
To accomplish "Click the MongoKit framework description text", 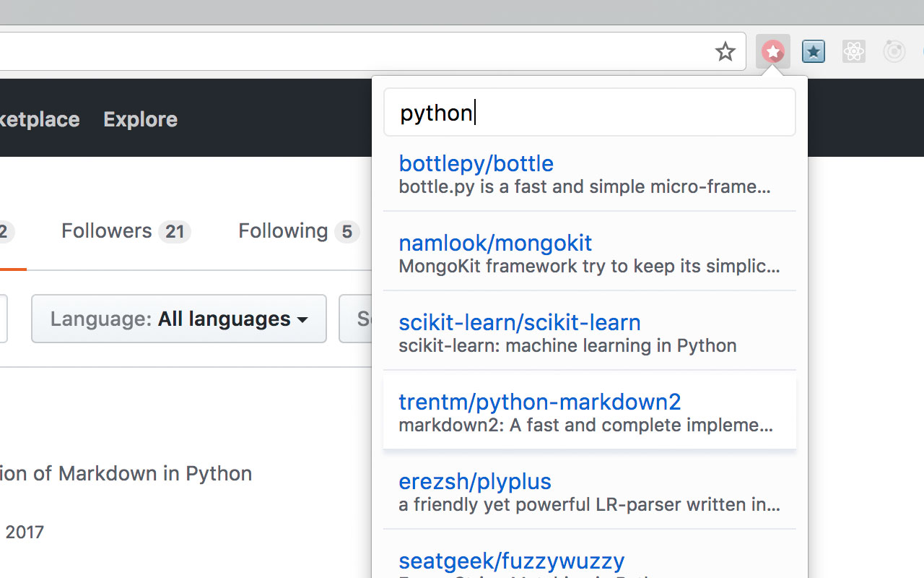I will pos(589,267).
